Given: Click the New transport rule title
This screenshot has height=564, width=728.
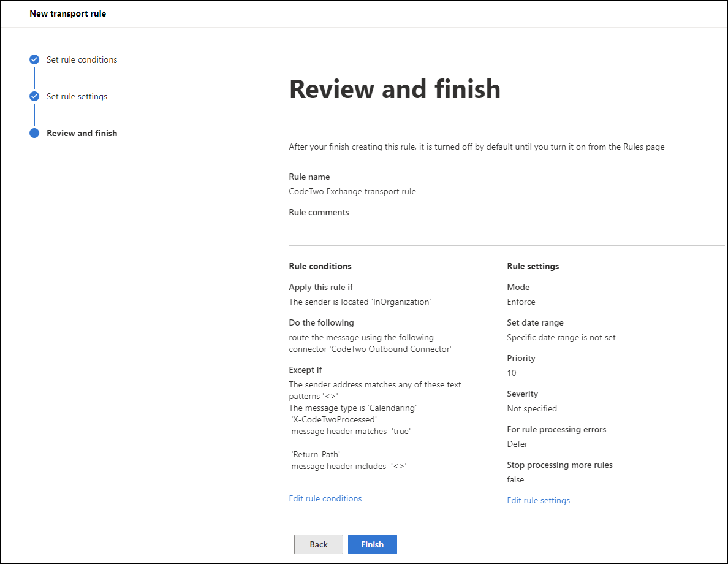Looking at the screenshot, I should point(68,13).
